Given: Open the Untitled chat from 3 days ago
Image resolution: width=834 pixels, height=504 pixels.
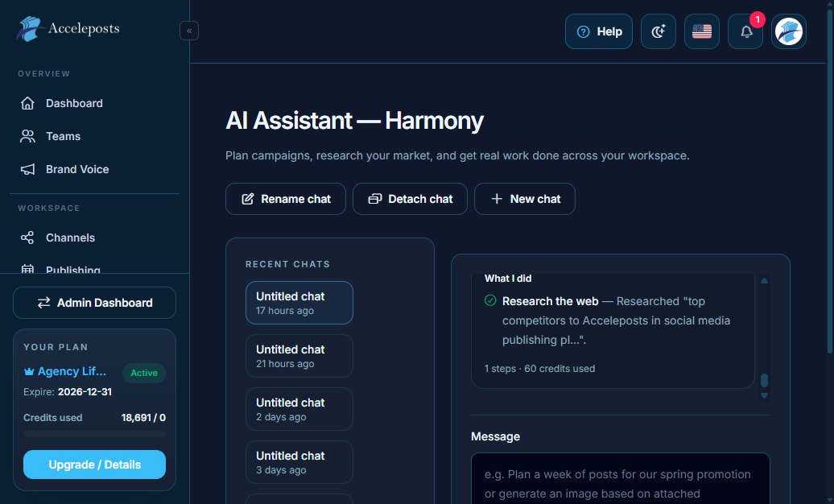Looking at the screenshot, I should click(x=299, y=462).
